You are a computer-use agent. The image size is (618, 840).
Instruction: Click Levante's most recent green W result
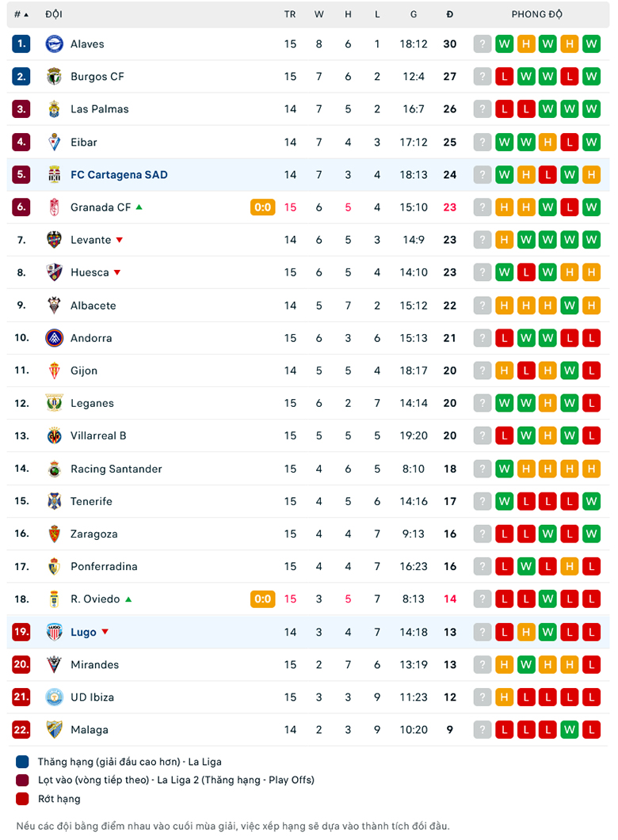591,240
